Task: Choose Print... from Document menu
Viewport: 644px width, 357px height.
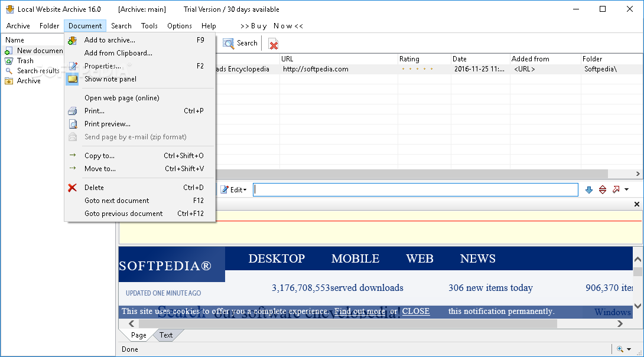Action: 139,111
